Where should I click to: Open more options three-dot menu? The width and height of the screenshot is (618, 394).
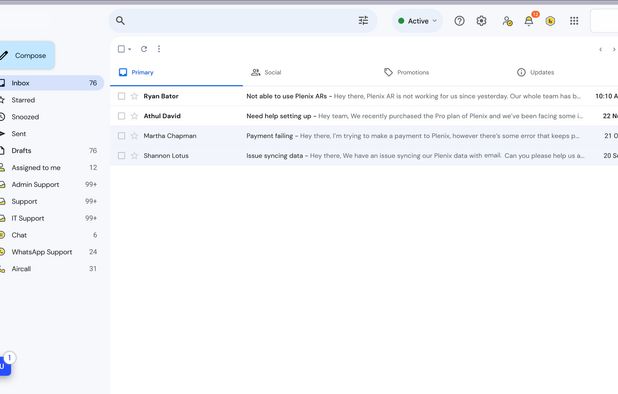click(x=159, y=49)
